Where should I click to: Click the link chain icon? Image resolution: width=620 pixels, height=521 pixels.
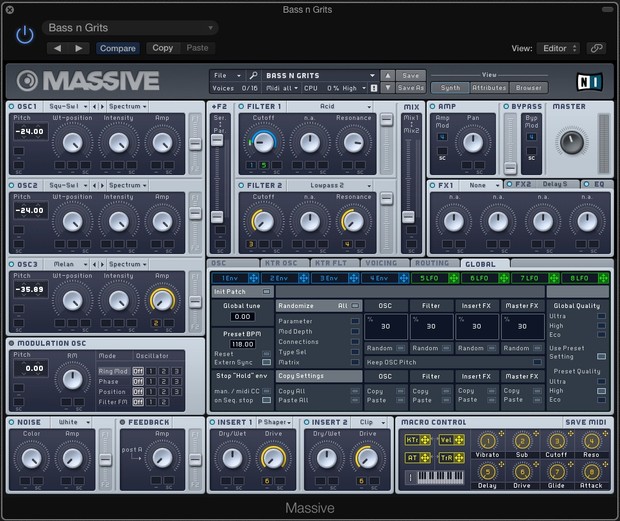click(596, 48)
